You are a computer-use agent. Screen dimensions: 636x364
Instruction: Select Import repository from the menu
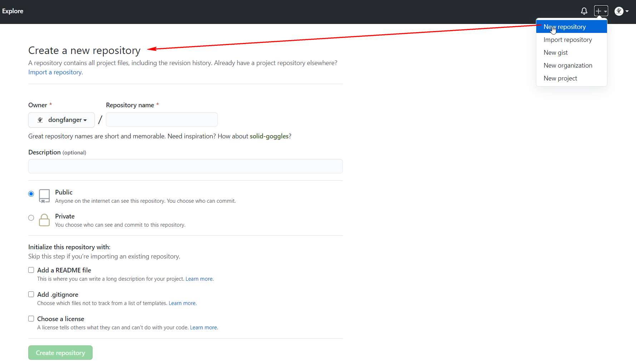click(572, 40)
